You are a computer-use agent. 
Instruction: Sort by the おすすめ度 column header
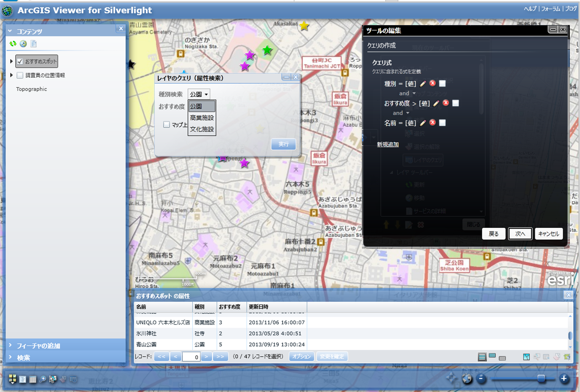pos(231,307)
